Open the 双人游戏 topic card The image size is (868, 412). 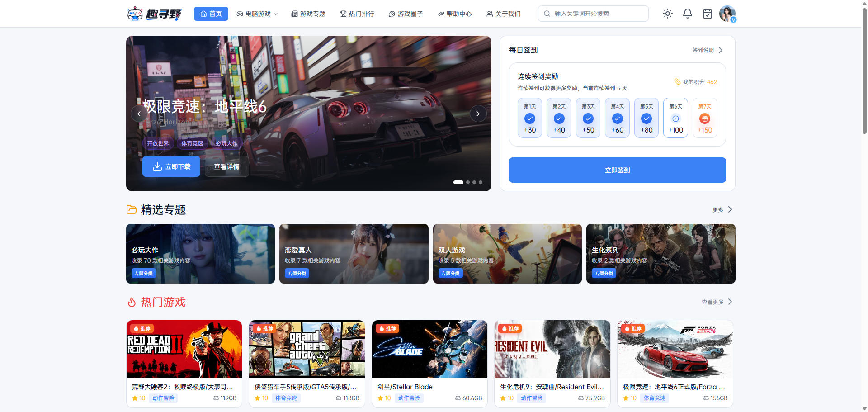[507, 254]
